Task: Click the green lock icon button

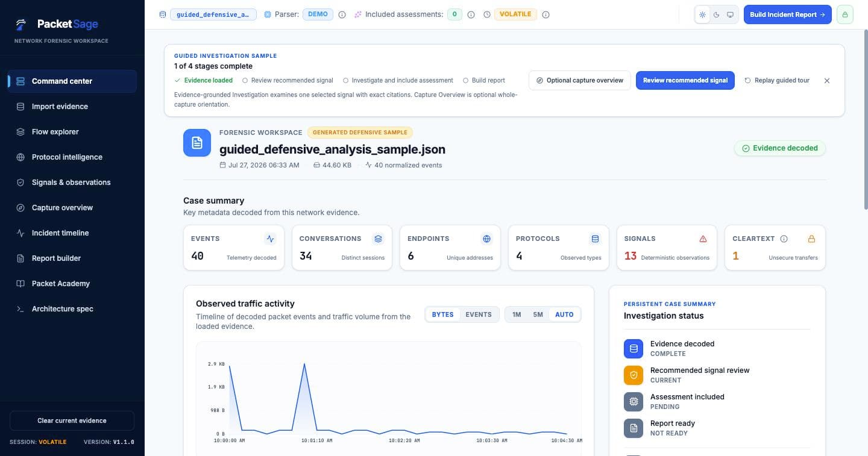Action: pyautogui.click(x=844, y=14)
